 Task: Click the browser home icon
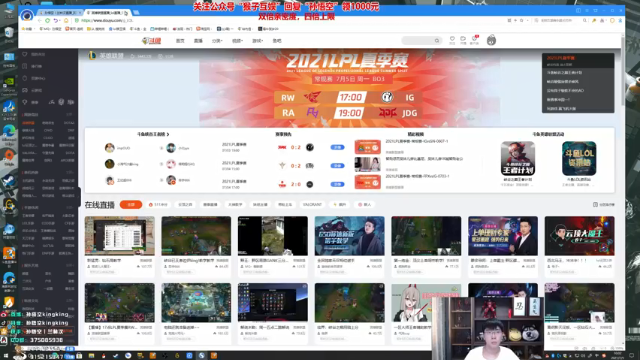(x=66, y=20)
